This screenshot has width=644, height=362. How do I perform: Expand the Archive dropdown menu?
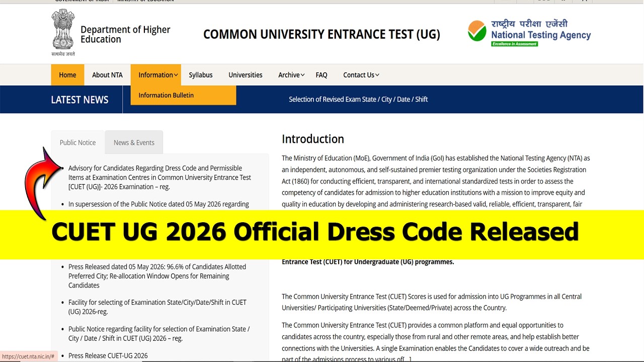pos(291,75)
